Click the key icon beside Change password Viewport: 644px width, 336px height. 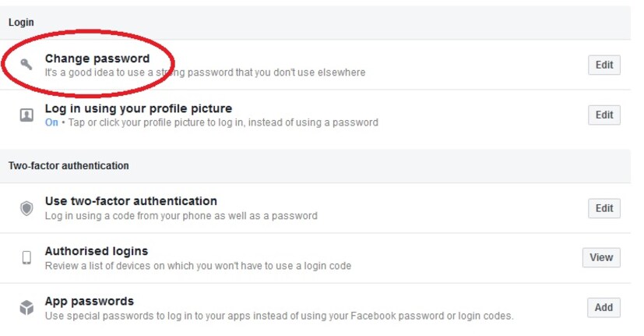pyautogui.click(x=26, y=65)
